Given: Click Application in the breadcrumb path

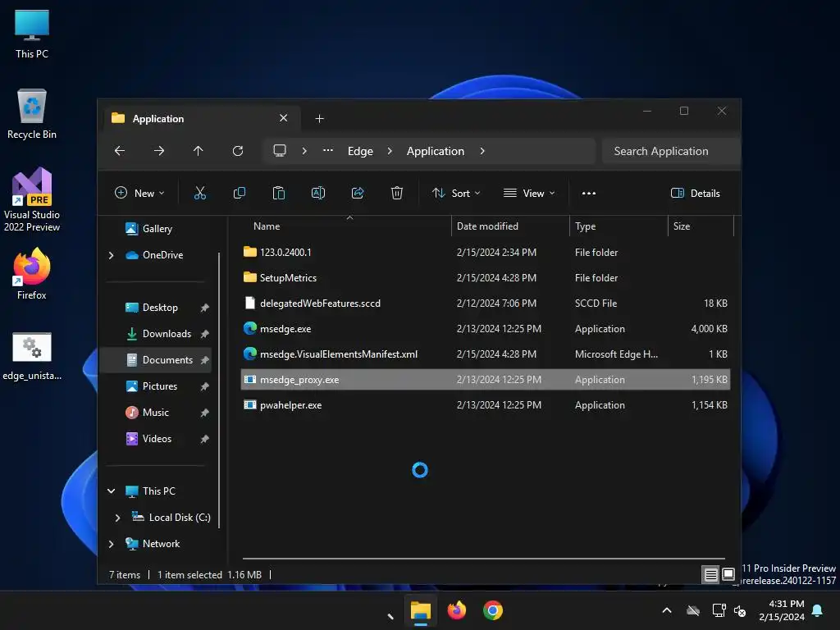Looking at the screenshot, I should tap(435, 151).
